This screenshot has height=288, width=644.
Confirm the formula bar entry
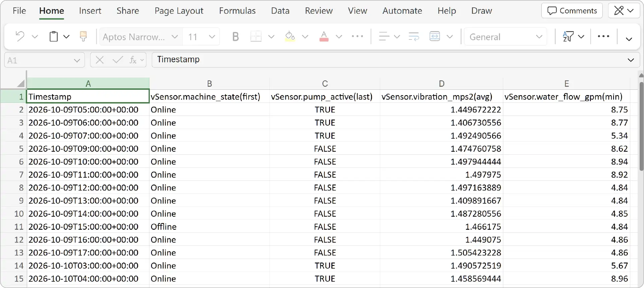tap(118, 60)
